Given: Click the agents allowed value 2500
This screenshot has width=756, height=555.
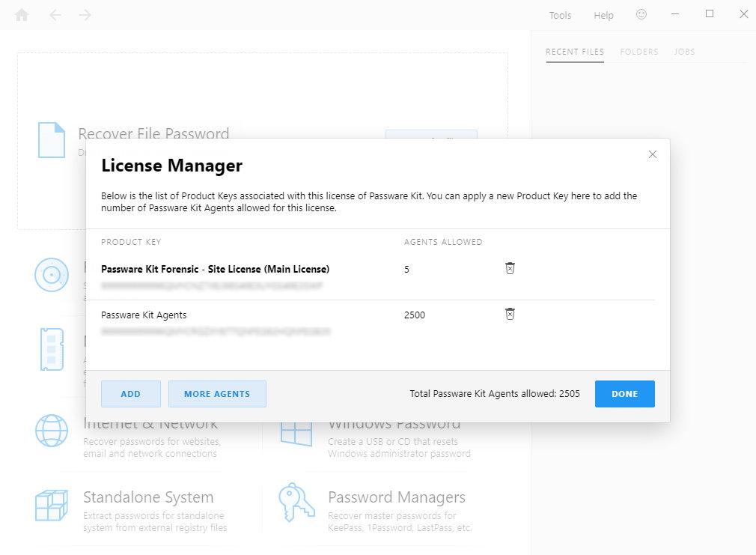Looking at the screenshot, I should [x=415, y=315].
